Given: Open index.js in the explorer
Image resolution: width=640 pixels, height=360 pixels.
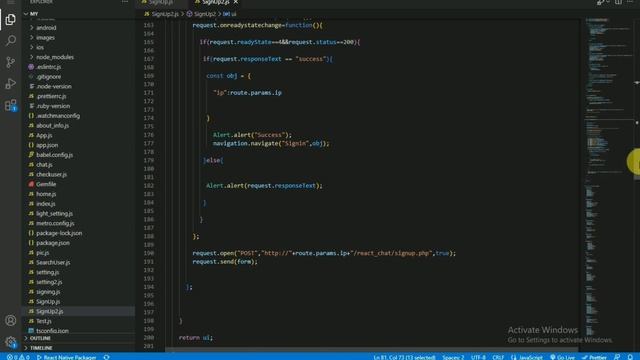Looking at the screenshot, I should (46, 204).
